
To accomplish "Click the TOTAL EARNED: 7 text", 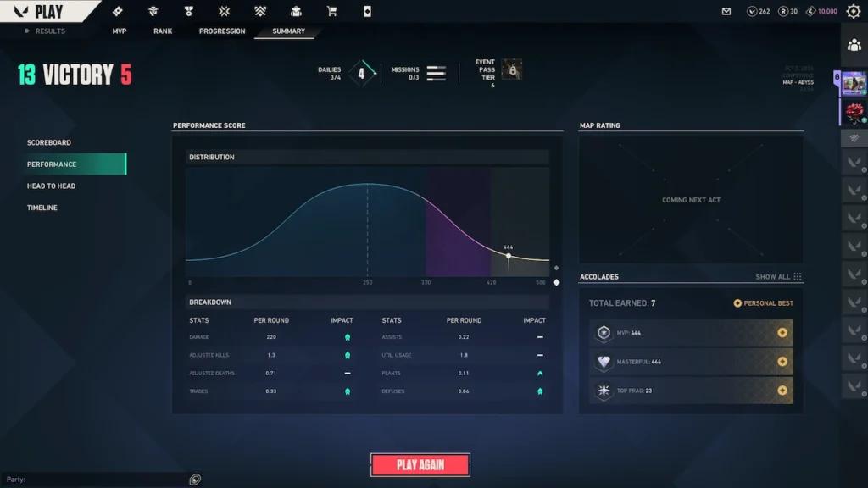I will 622,303.
